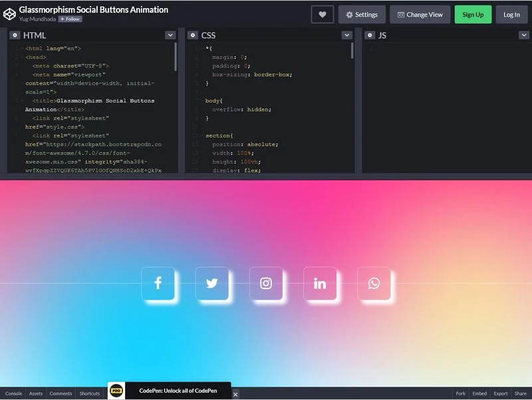This screenshot has height=400, width=532.
Task: Click the Change View button
Action: pos(420,15)
